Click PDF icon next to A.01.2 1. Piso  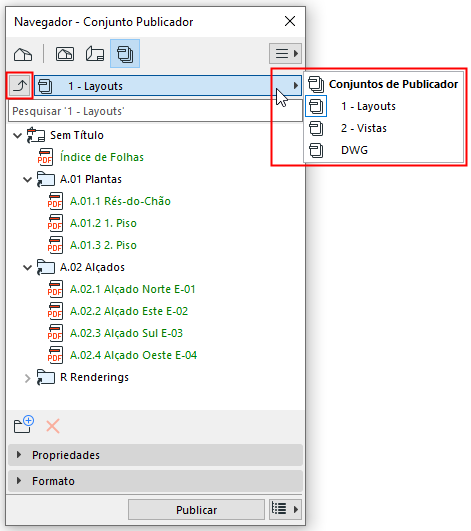click(55, 223)
